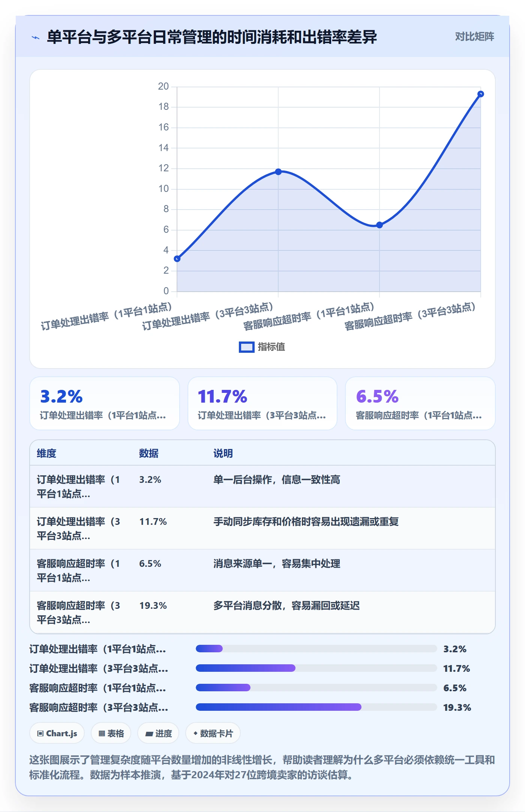This screenshot has height=812, width=525.
Task: Click the 数据卡片 tag
Action: click(x=213, y=733)
